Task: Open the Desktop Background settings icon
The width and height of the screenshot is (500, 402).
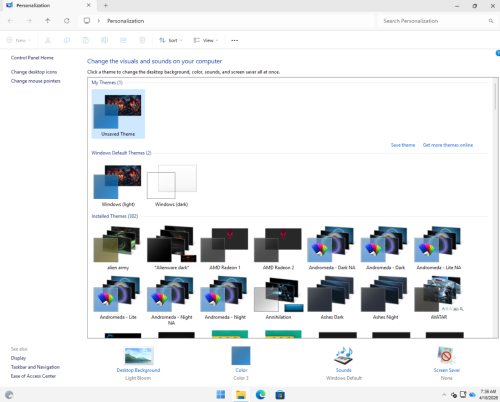Action: point(138,355)
